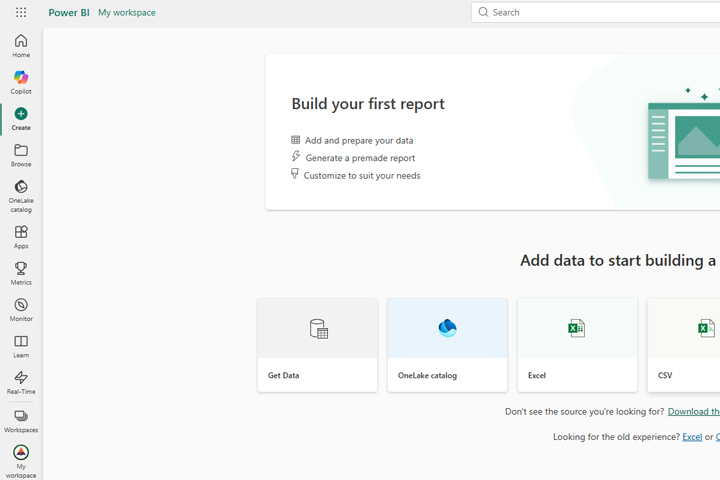Click the Power BI title link

click(x=68, y=13)
